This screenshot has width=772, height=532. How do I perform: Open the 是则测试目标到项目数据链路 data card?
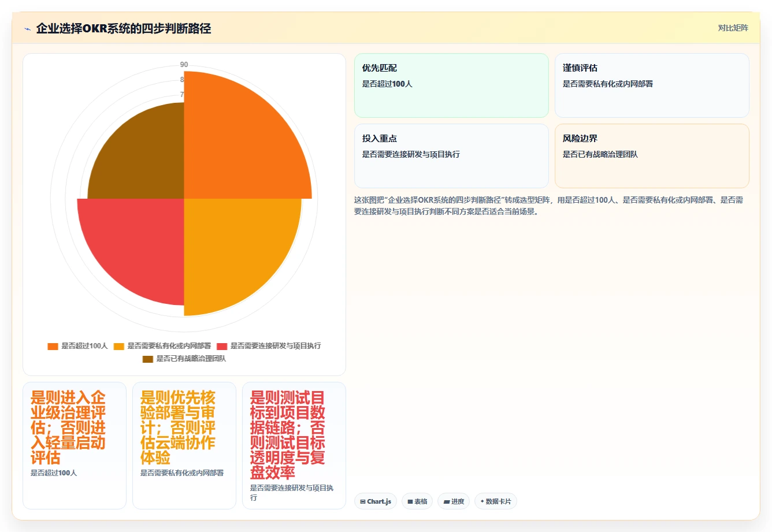[x=294, y=446]
